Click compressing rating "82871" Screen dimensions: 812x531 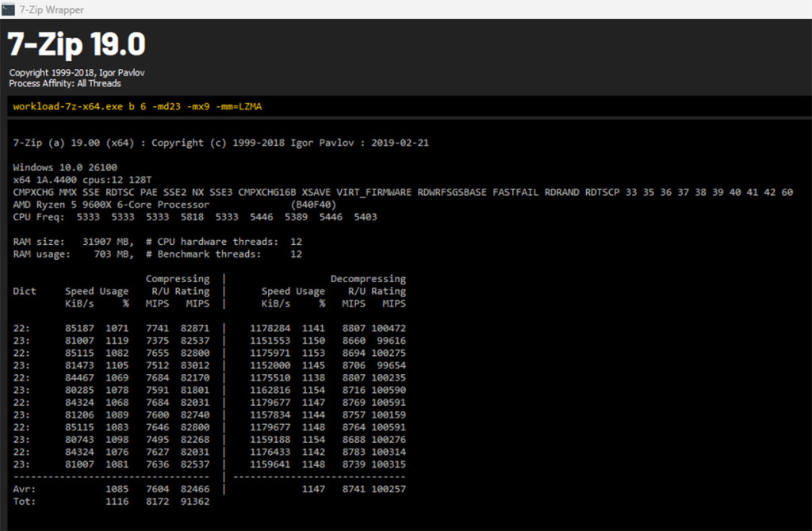click(x=195, y=328)
